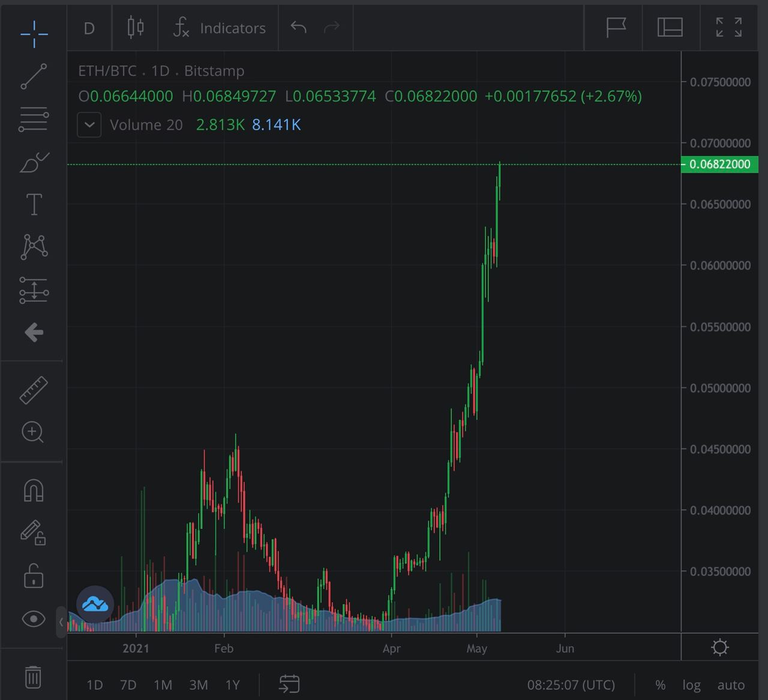The height and width of the screenshot is (700, 768).
Task: Open the XABCD pattern tool
Action: [34, 246]
